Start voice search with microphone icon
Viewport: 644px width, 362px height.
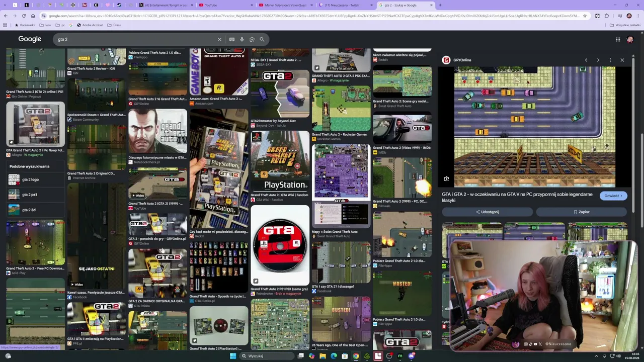point(242,39)
